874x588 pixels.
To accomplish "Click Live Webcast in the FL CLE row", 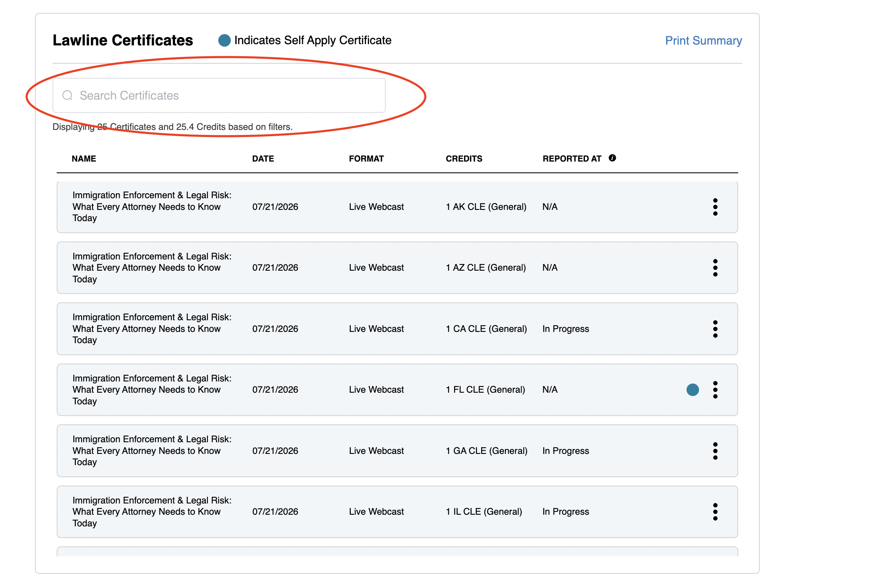I will click(376, 390).
